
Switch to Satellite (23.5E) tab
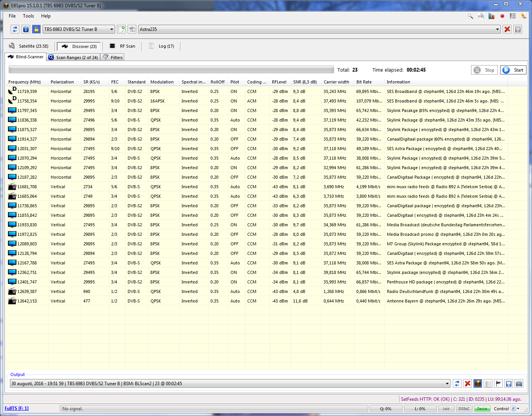click(29, 46)
